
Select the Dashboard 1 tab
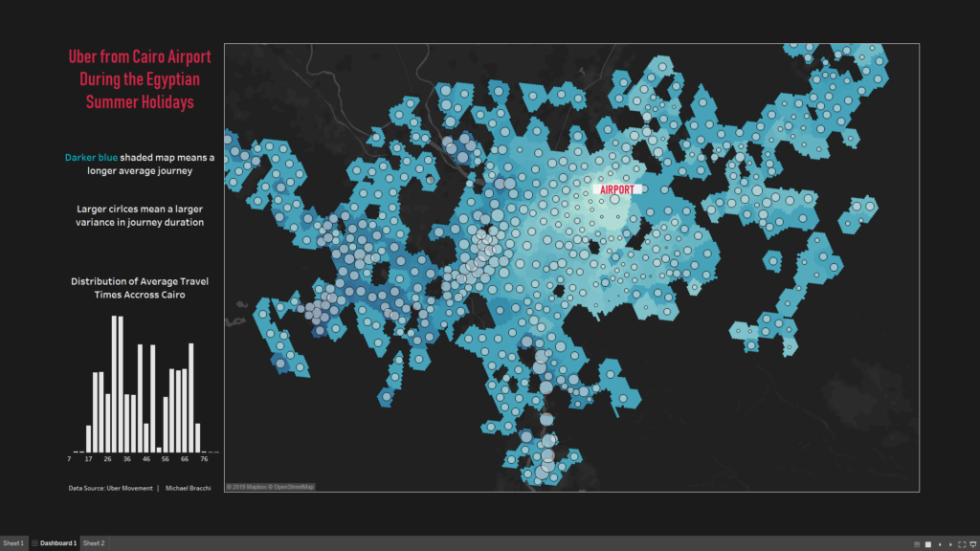click(x=55, y=543)
